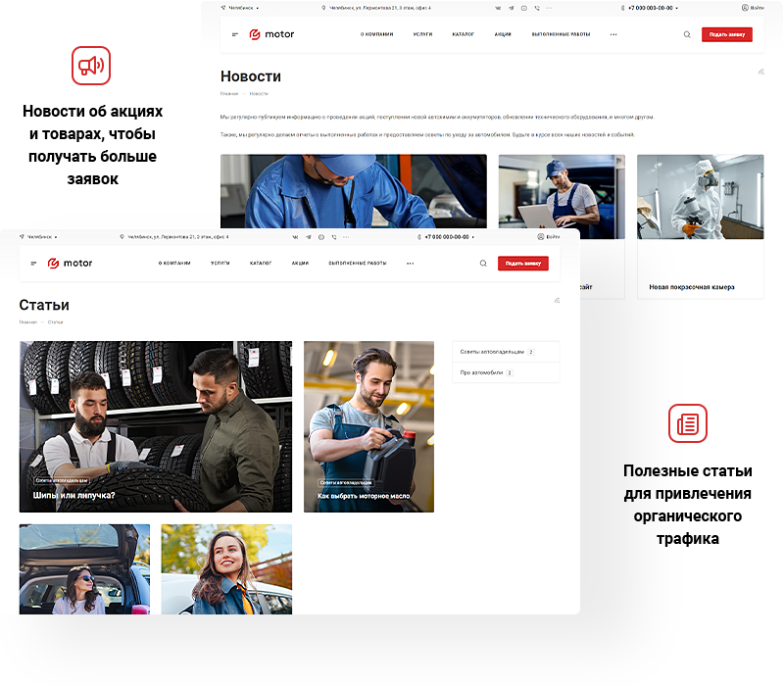Viewport: 784px width, 686px height.
Task: Click the RSS feed icon beside Статьи heading
Action: tap(558, 301)
